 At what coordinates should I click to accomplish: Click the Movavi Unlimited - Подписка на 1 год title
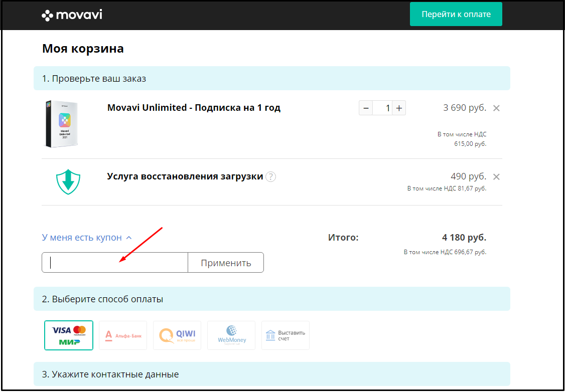194,108
